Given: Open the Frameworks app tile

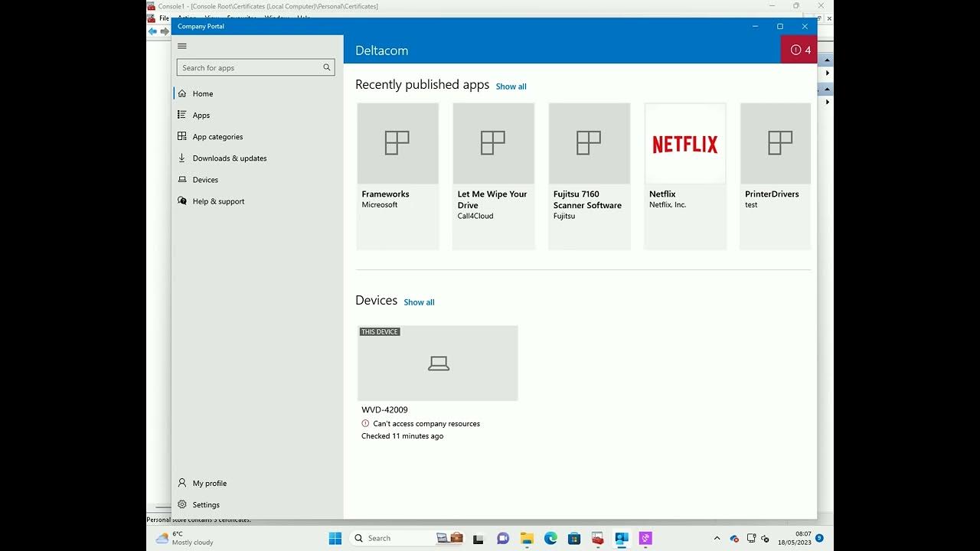Looking at the screenshot, I should click(398, 176).
